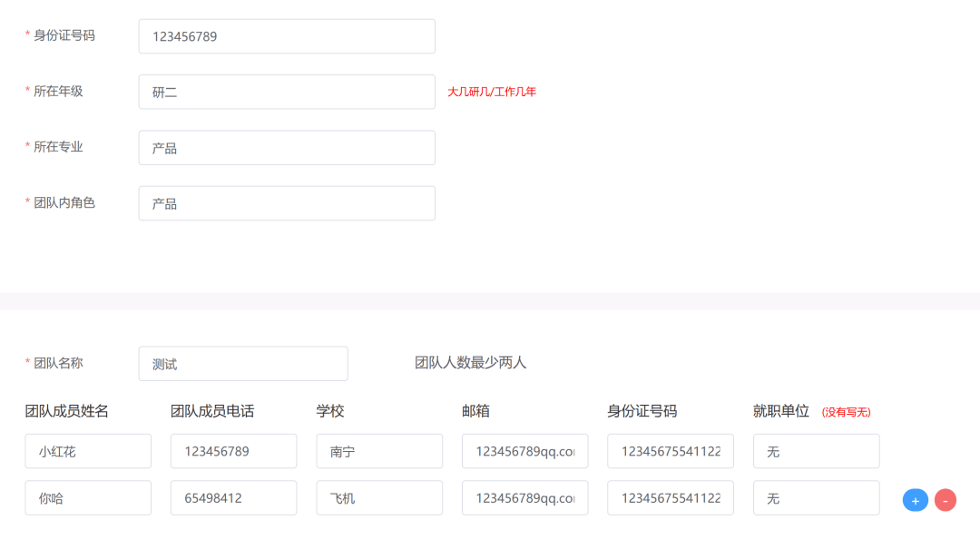Edit the 邮箱 field in 小红花's row

tap(524, 451)
